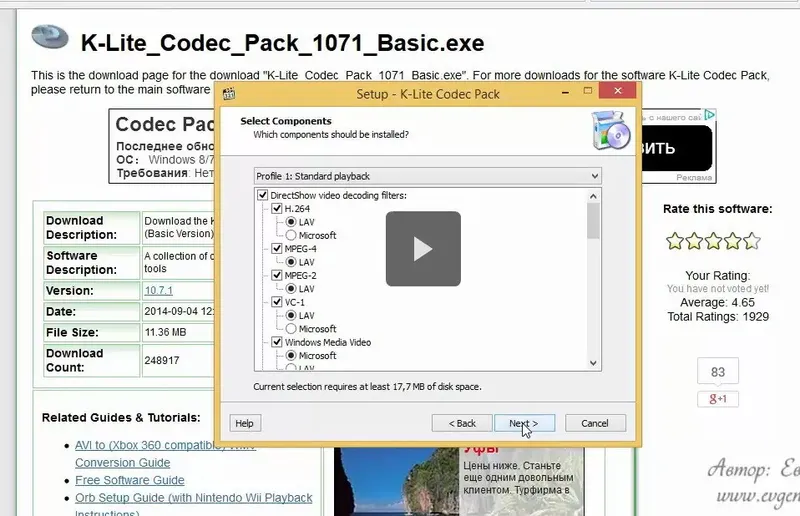Click the video play overlay button
The image size is (800, 516).
pos(423,249)
